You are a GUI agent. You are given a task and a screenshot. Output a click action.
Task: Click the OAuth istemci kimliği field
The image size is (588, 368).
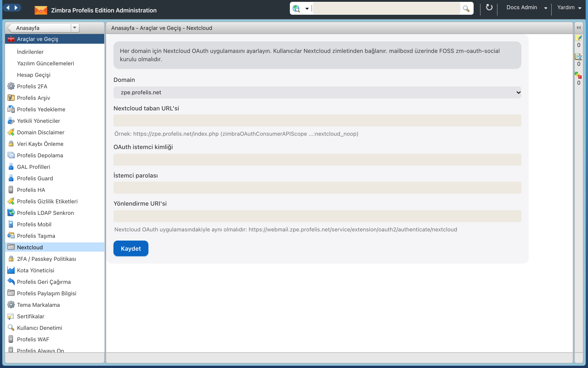317,159
